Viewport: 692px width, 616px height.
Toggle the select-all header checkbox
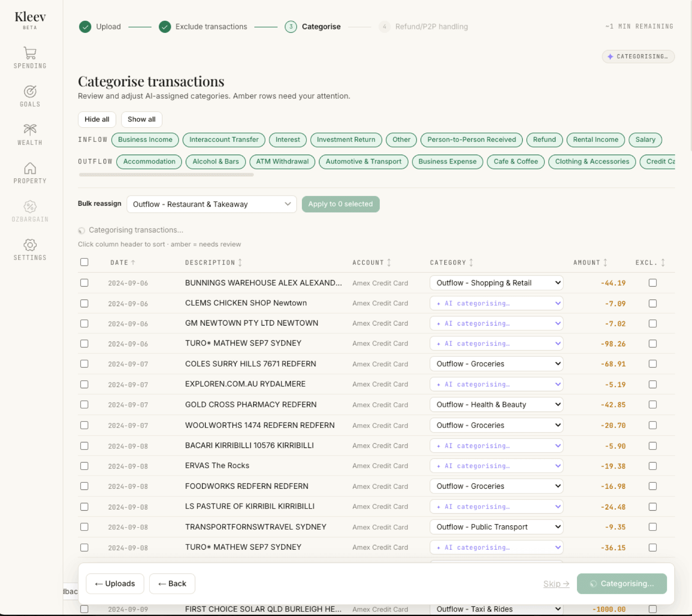tap(84, 262)
